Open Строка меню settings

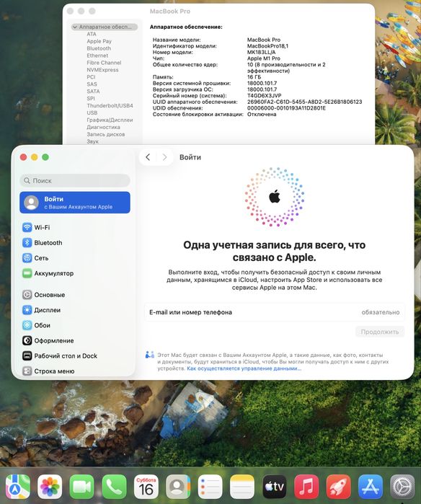click(75, 371)
